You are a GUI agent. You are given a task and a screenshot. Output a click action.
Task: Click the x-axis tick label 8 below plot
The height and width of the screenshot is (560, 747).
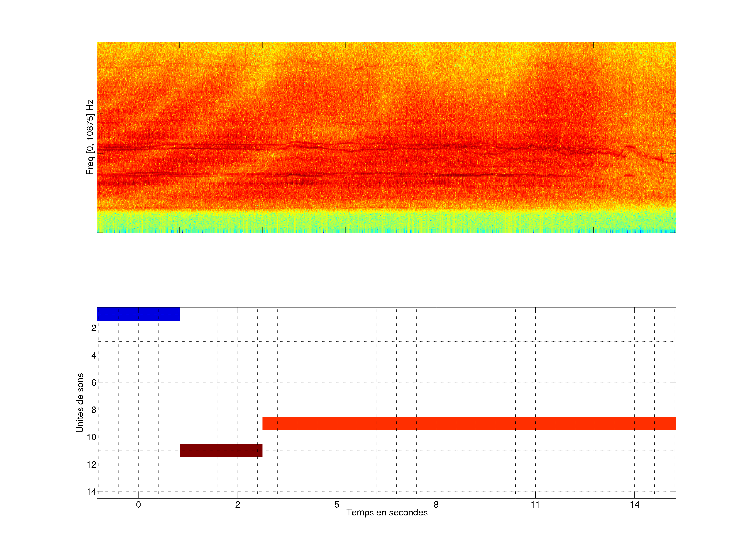point(436,505)
